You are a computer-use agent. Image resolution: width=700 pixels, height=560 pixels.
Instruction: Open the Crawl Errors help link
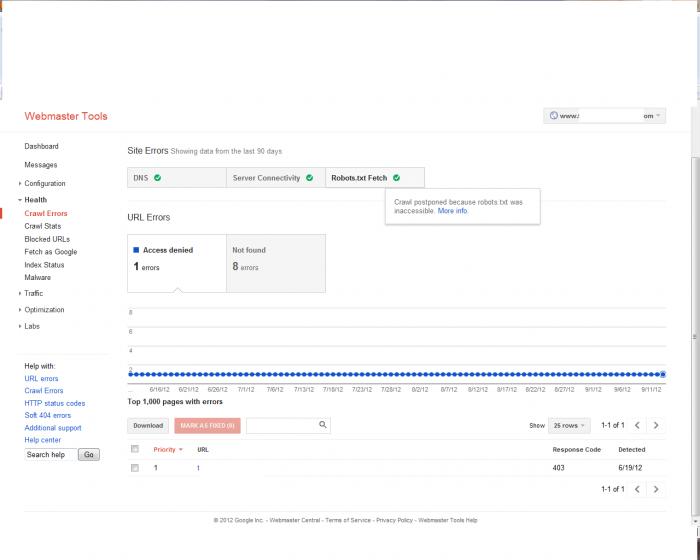pyautogui.click(x=44, y=391)
